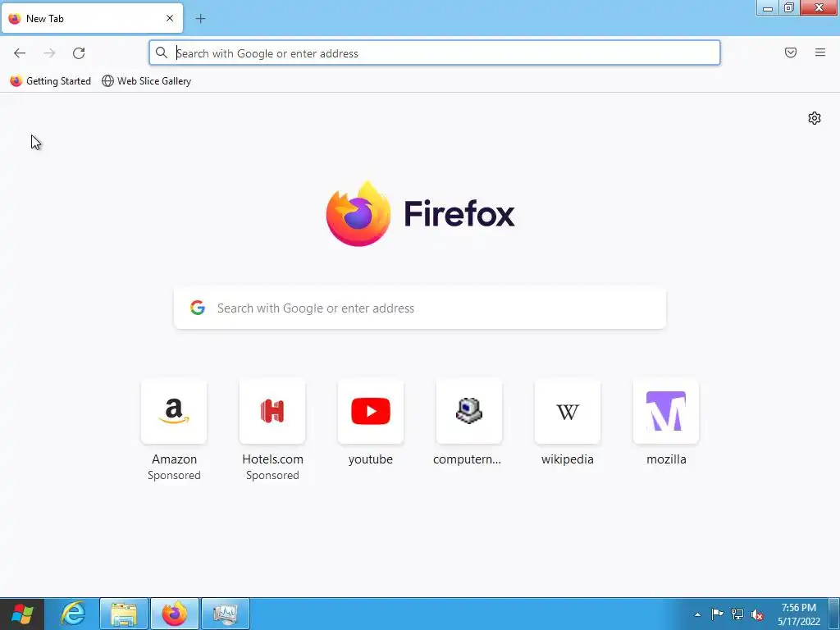
Task: Click the muted volume tray icon
Action: [757, 614]
